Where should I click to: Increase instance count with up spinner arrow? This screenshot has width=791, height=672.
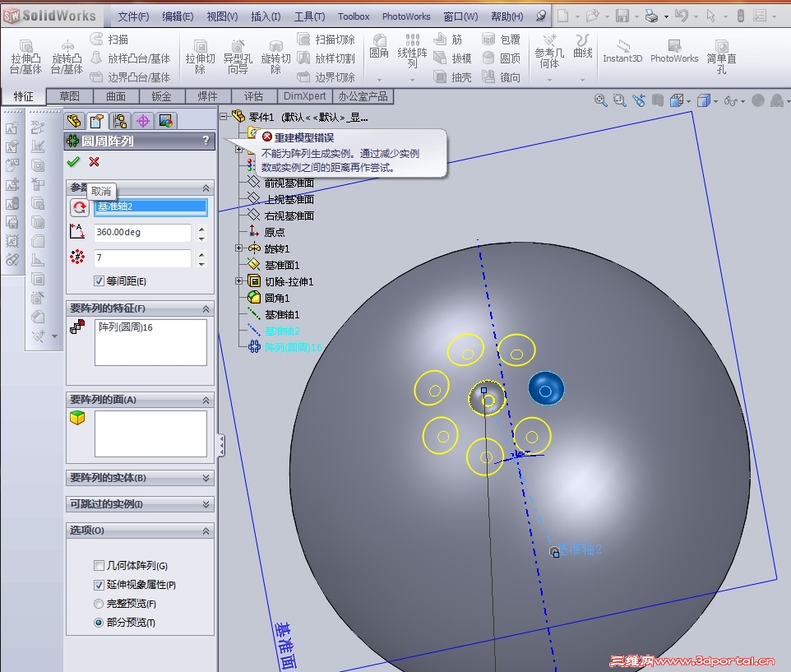coord(201,254)
